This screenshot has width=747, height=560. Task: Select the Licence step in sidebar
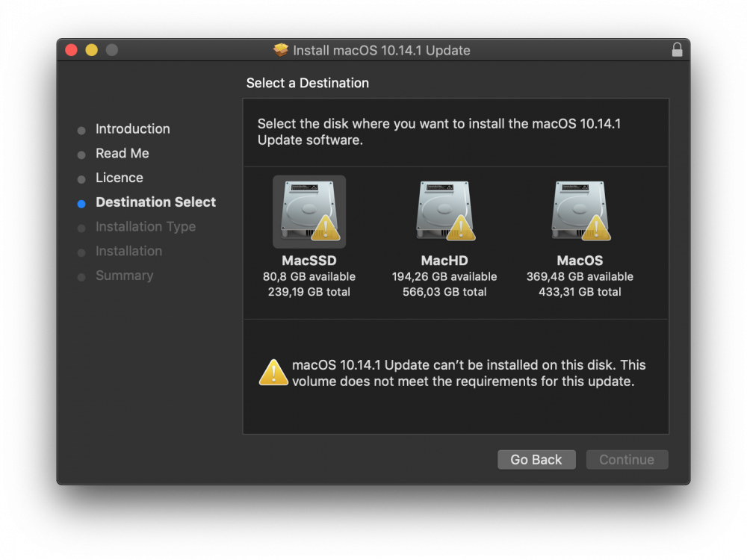pyautogui.click(x=119, y=178)
